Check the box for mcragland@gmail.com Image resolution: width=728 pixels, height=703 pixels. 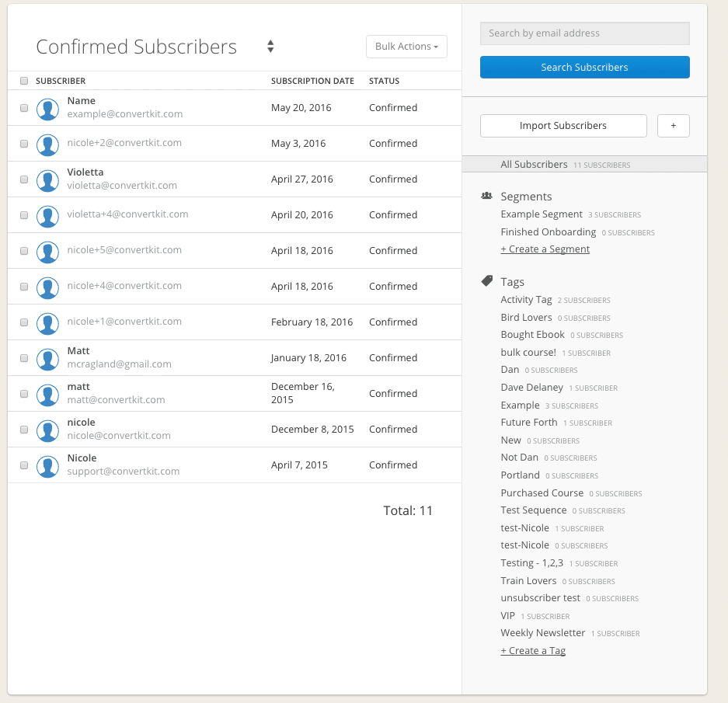24,358
